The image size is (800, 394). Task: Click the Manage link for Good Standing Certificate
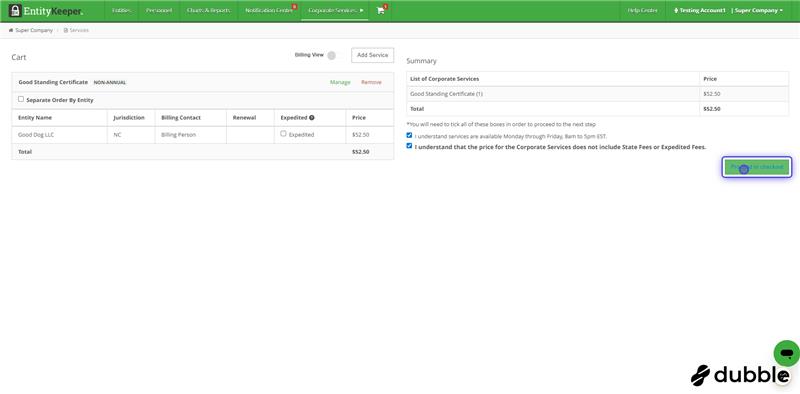[340, 82]
